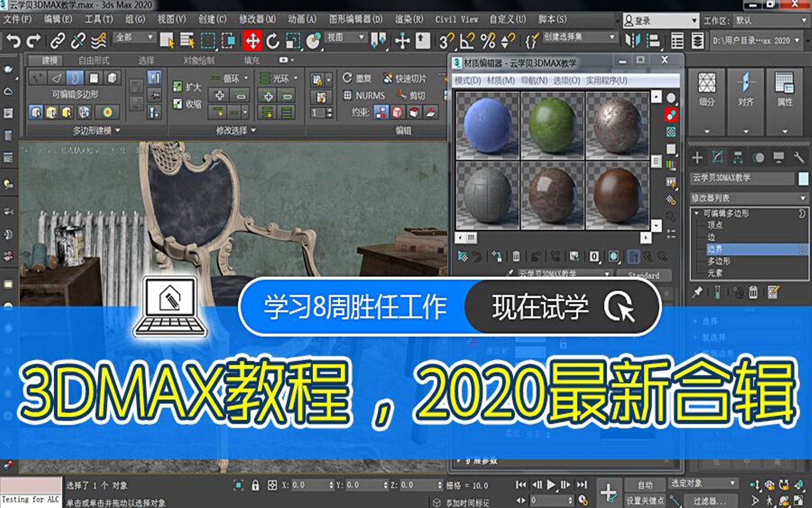Toggle angle snap

coord(466,41)
